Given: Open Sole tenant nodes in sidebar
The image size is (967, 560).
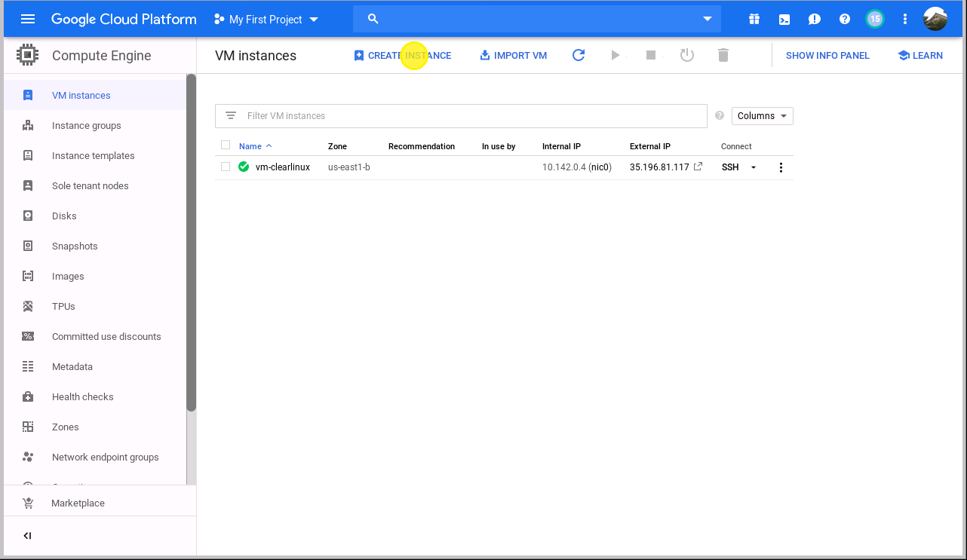Looking at the screenshot, I should pyautogui.click(x=94, y=185).
